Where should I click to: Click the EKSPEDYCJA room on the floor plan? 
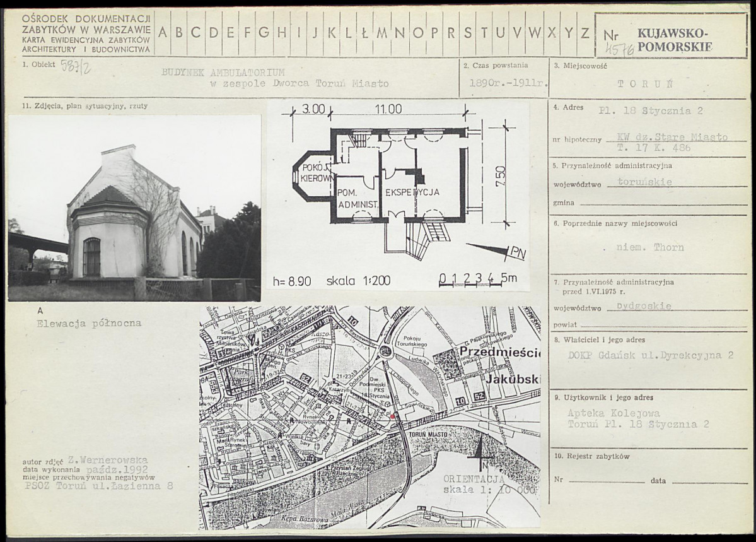click(412, 192)
